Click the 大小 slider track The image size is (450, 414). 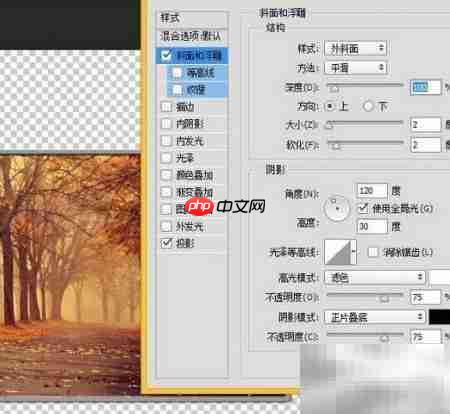point(365,123)
